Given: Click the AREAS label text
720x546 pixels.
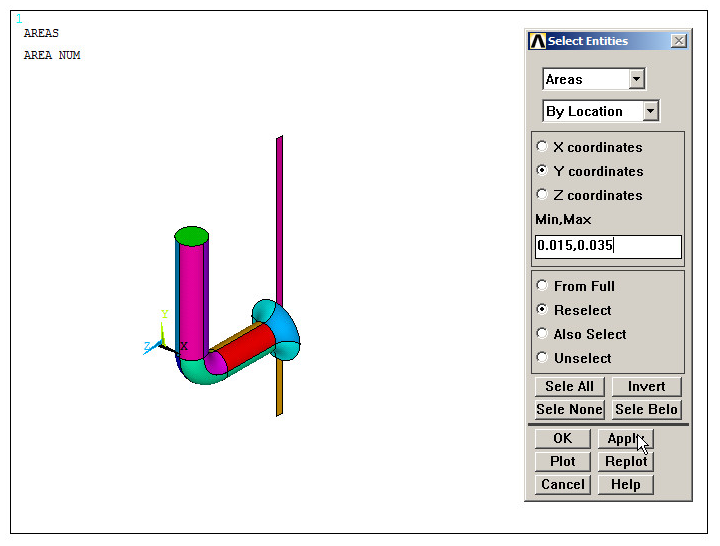Looking at the screenshot, I should click(41, 33).
